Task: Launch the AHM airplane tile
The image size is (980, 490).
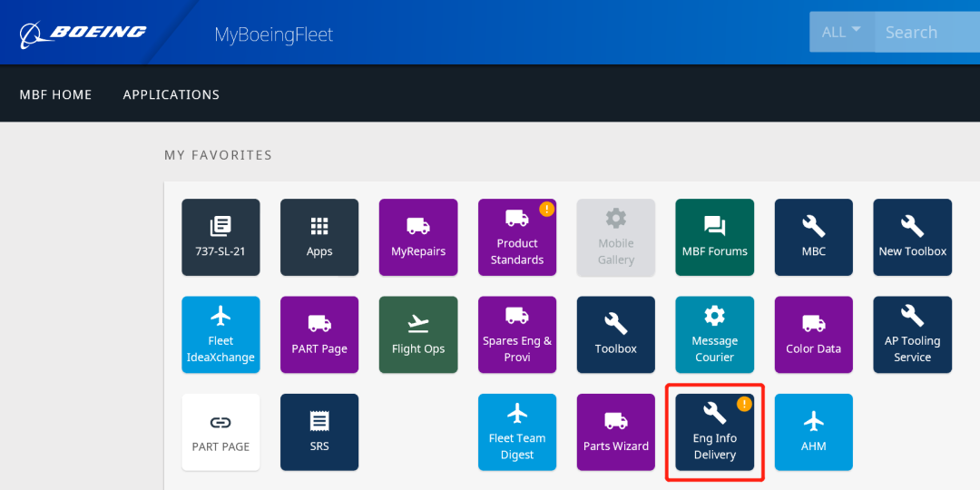Action: point(814,433)
